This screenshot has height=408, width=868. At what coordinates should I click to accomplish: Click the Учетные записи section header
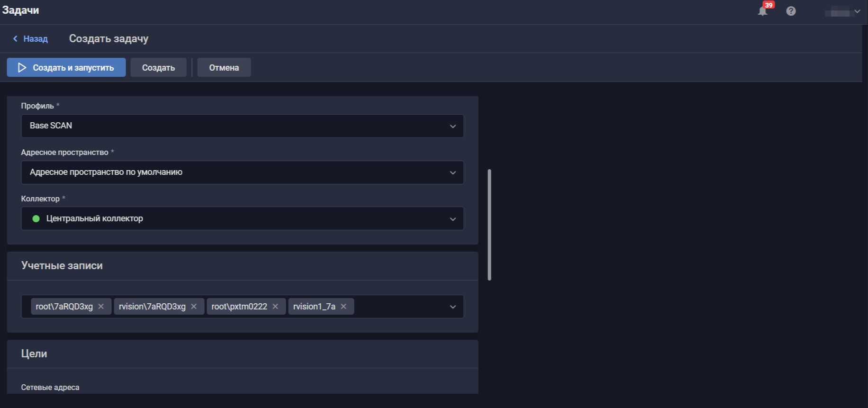[62, 266]
